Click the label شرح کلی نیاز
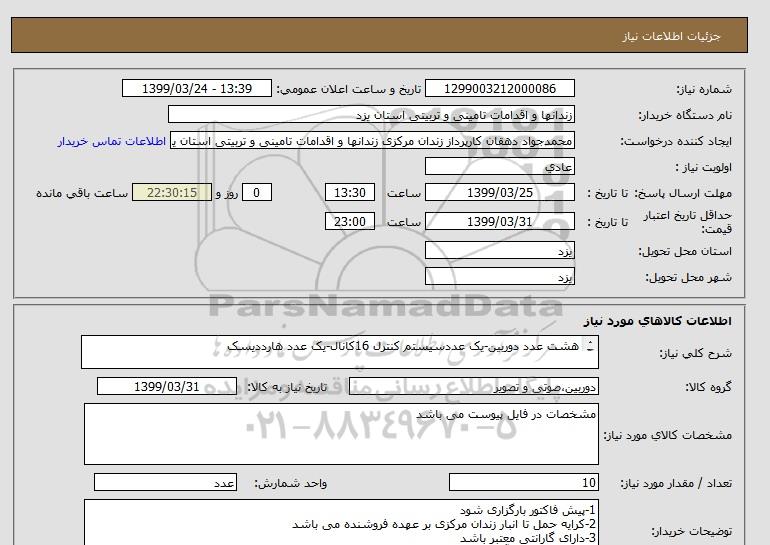This screenshot has height=545, width=770. (x=695, y=353)
